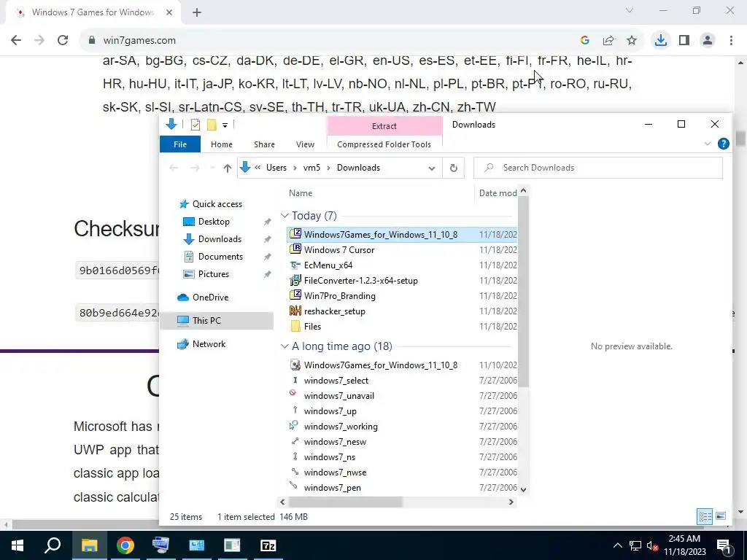Screen dimensions: 747x560
Task: Open Compressed Folder Tools tab
Action: click(x=384, y=144)
